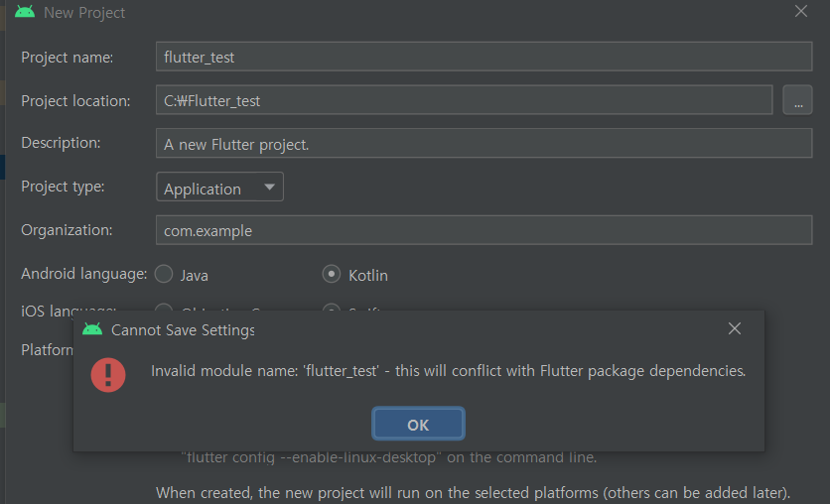Viewport: 830px width, 504px height.
Task: Close the Cannot Save Settings dialog
Action: pyautogui.click(x=734, y=329)
